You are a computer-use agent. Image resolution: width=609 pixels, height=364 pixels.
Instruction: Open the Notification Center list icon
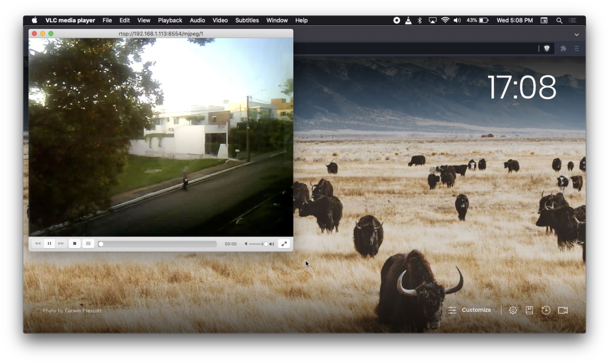click(573, 20)
